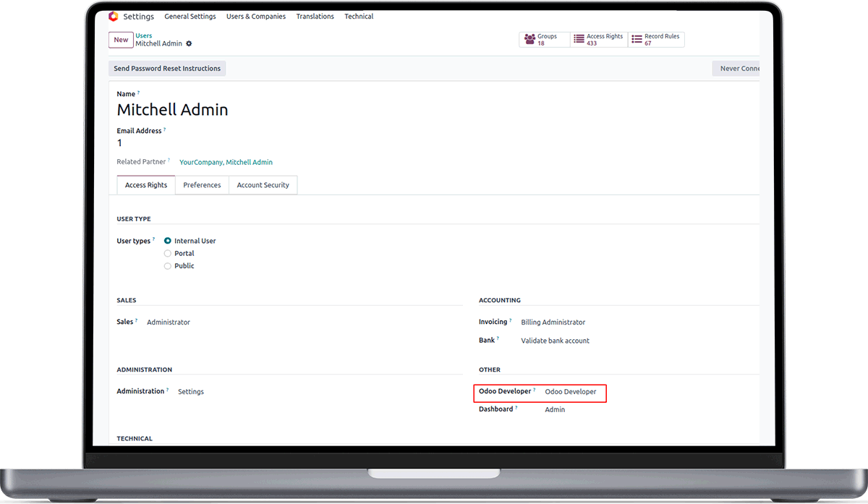Click the New button
868x504 pixels.
tap(121, 40)
